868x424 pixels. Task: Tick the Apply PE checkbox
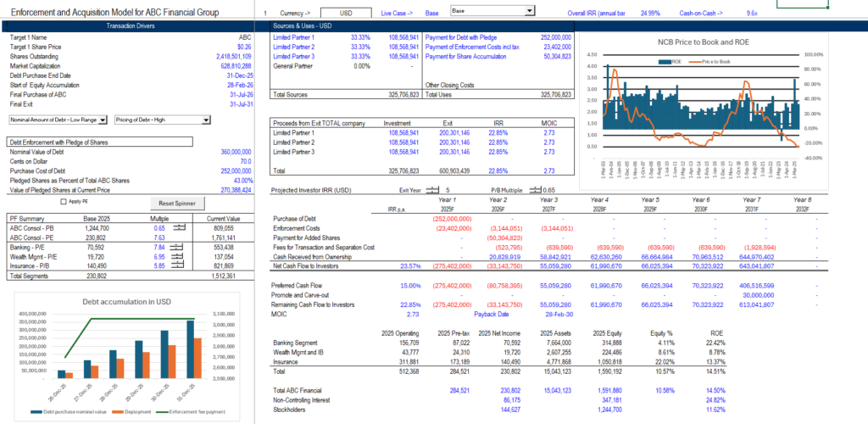[x=63, y=202]
